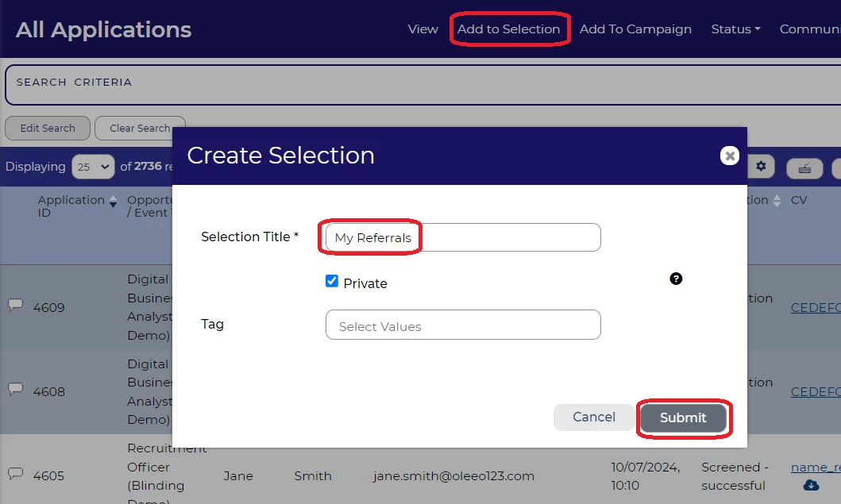This screenshot has width=841, height=504.
Task: Cancel the Create Selection dialog
Action: click(x=593, y=417)
